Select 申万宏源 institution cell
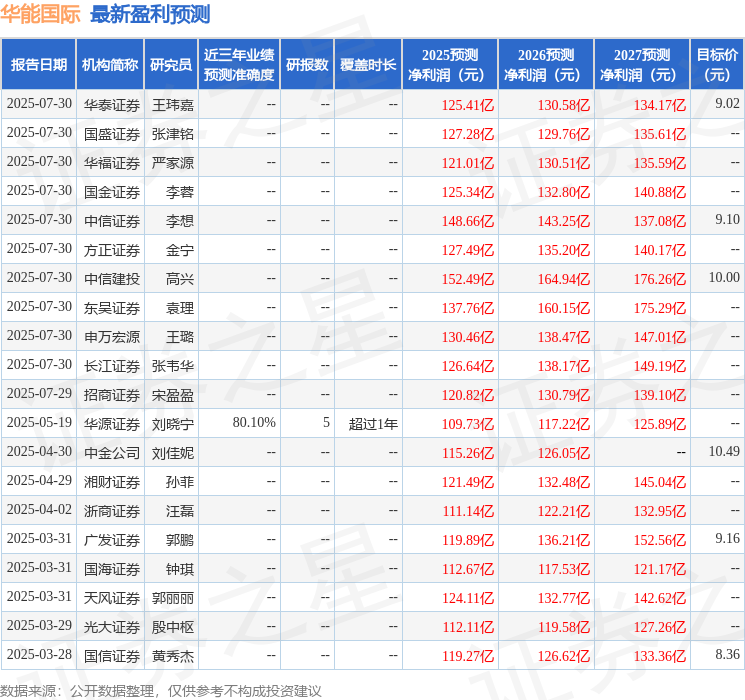 112,336
